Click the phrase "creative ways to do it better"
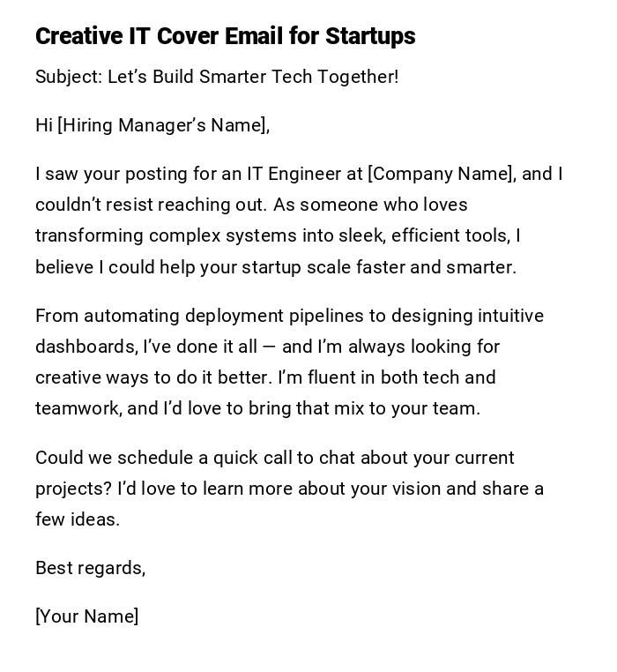The height and width of the screenshot is (672, 617). (153, 377)
